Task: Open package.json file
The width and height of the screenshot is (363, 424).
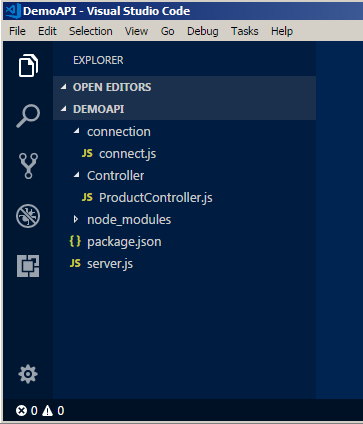Action: 184,241
